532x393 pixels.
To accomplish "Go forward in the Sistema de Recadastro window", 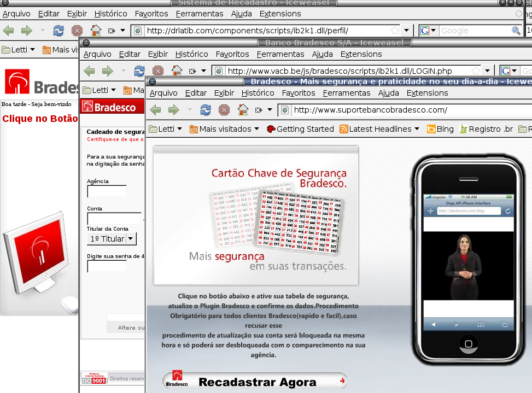I will point(26,31).
